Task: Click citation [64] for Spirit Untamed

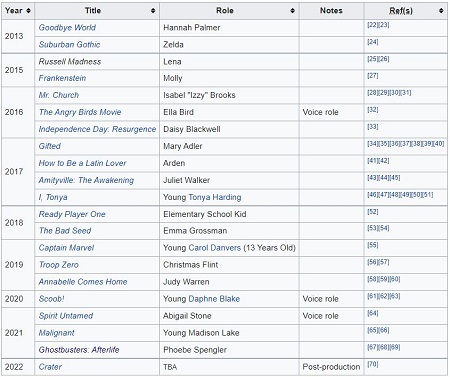Action: tap(373, 313)
